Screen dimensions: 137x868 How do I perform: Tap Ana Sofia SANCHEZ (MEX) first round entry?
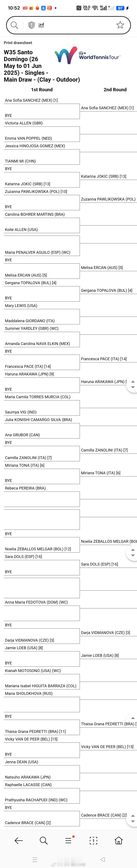click(x=31, y=100)
